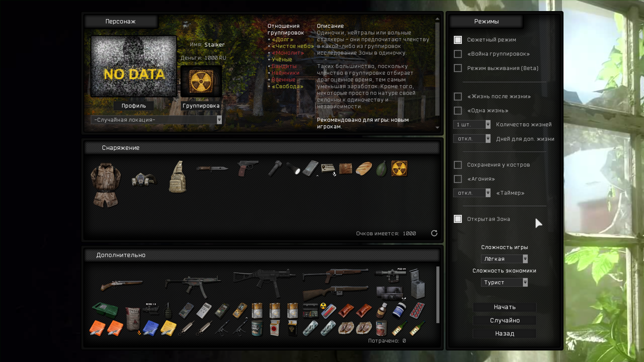
Task: Tick the «Одна жизнь» checkbox
Action: pos(458,111)
